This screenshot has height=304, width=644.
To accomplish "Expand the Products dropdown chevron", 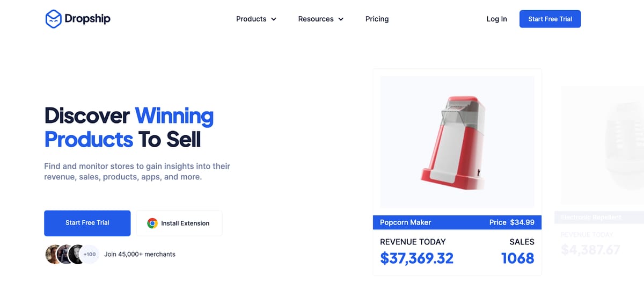I will click(274, 19).
